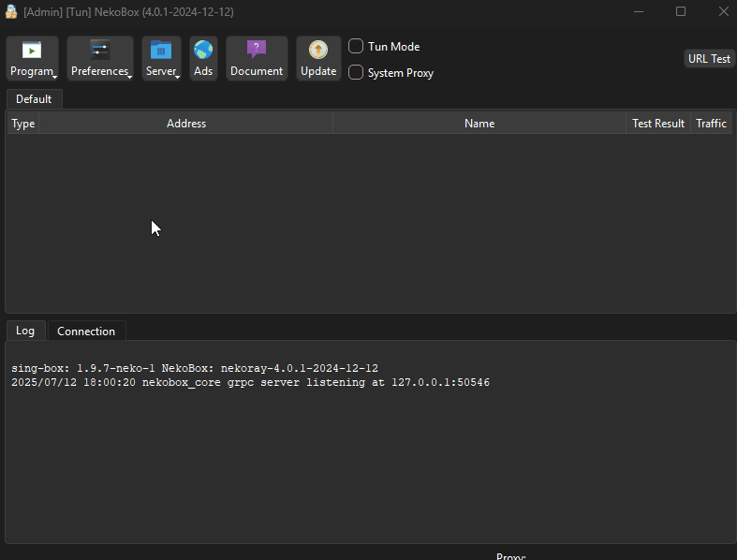Select the Default group tab

pyautogui.click(x=34, y=99)
